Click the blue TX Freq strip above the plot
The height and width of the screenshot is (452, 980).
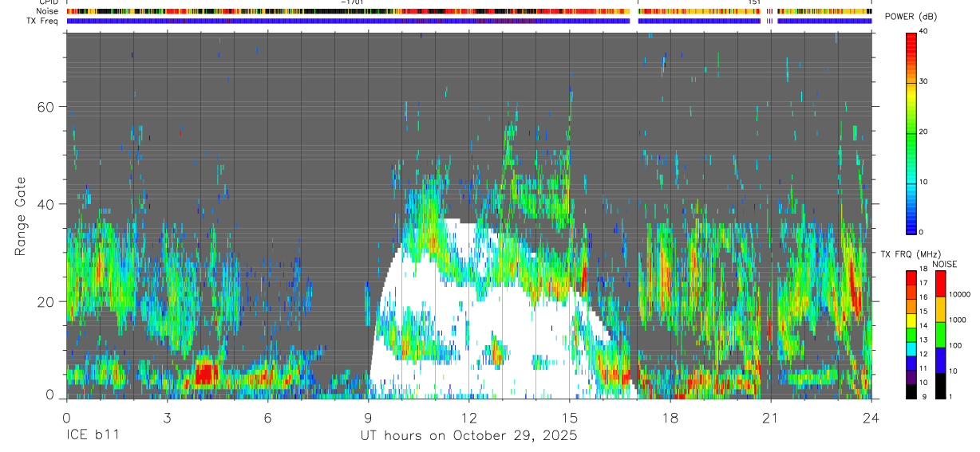(469, 21)
